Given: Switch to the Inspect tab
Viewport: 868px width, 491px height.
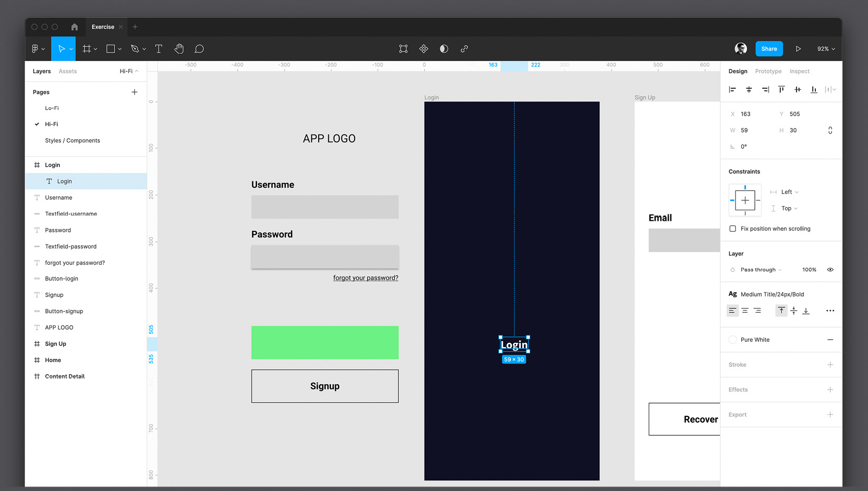Looking at the screenshot, I should 800,71.
